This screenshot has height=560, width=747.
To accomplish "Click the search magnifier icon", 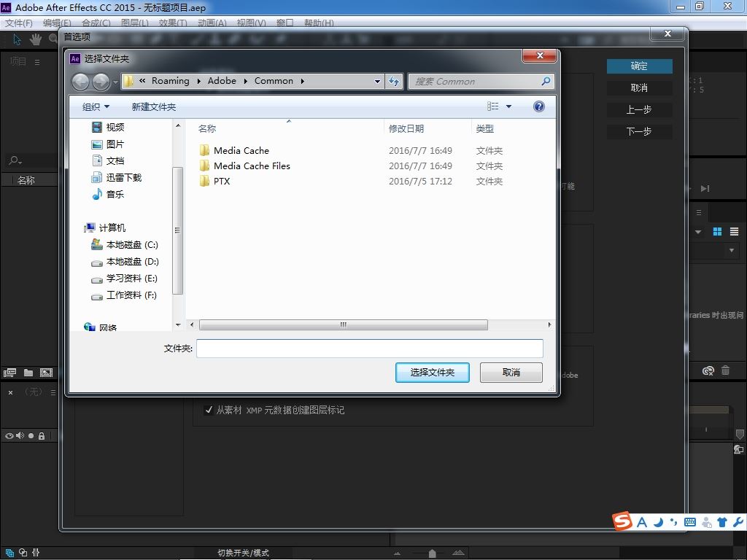I will (x=546, y=81).
